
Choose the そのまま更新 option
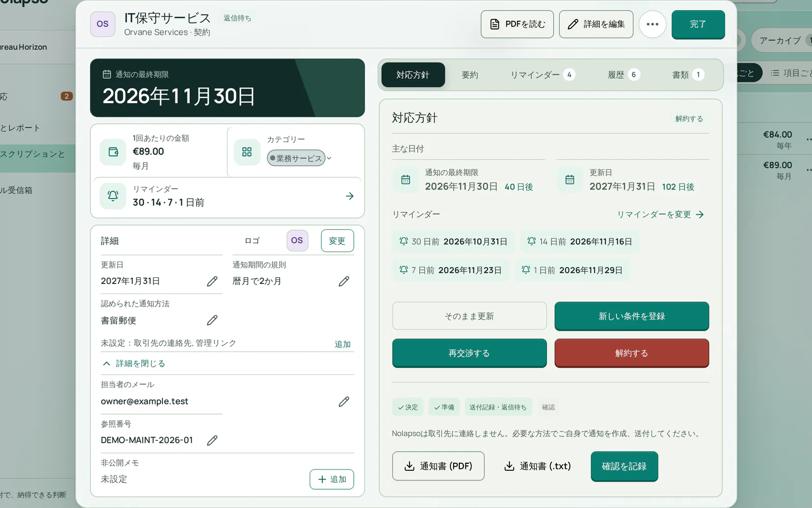(x=469, y=316)
